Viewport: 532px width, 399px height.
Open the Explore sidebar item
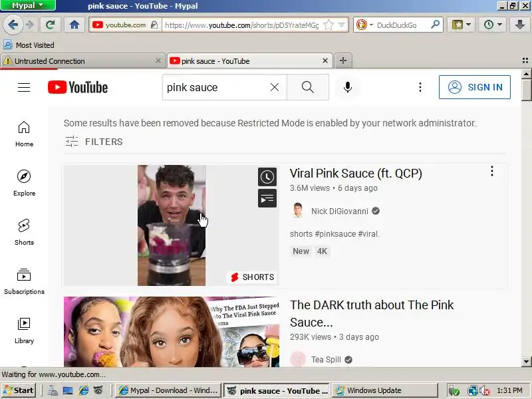tap(24, 183)
